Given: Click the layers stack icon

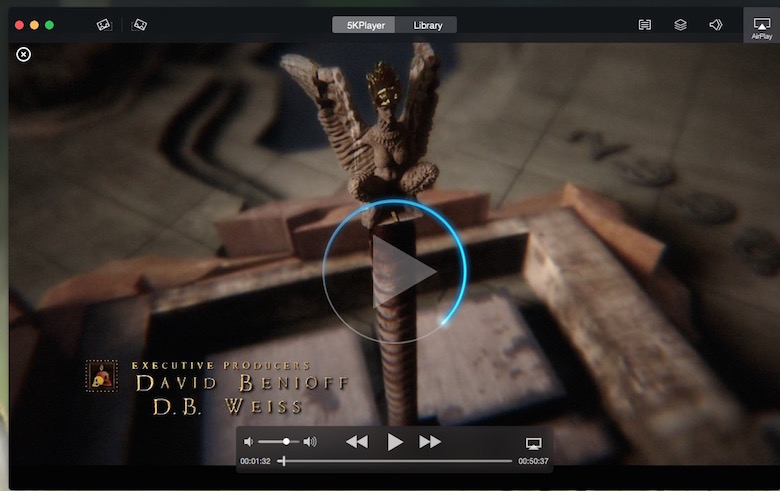Looking at the screenshot, I should tap(680, 25).
